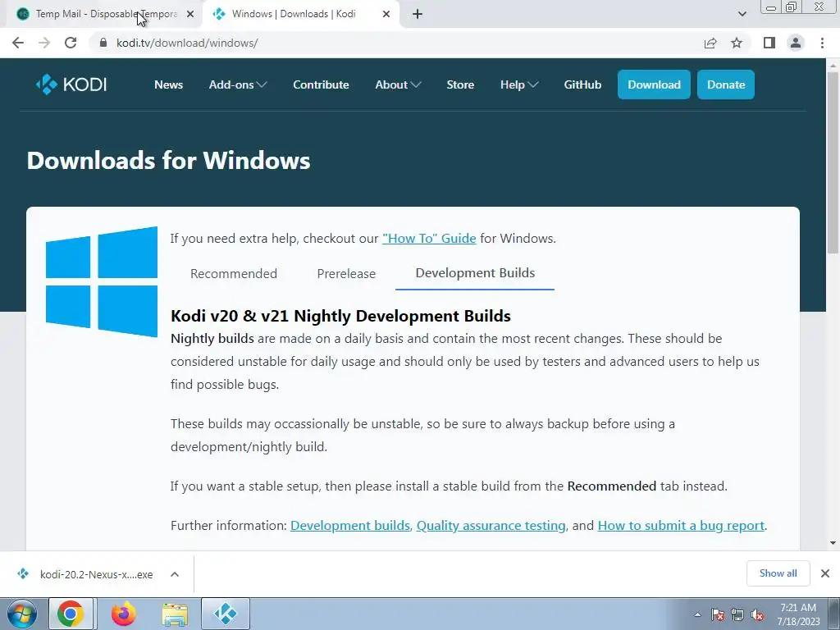Click the Action Center flag tray icon
840x630 pixels.
718,614
